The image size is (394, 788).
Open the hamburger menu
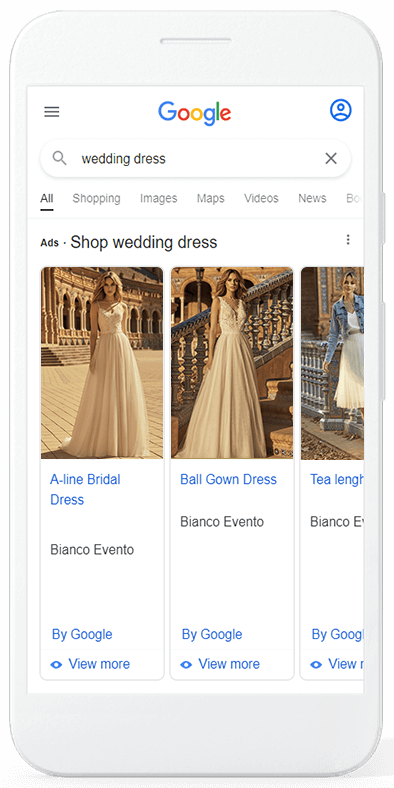pyautogui.click(x=52, y=112)
